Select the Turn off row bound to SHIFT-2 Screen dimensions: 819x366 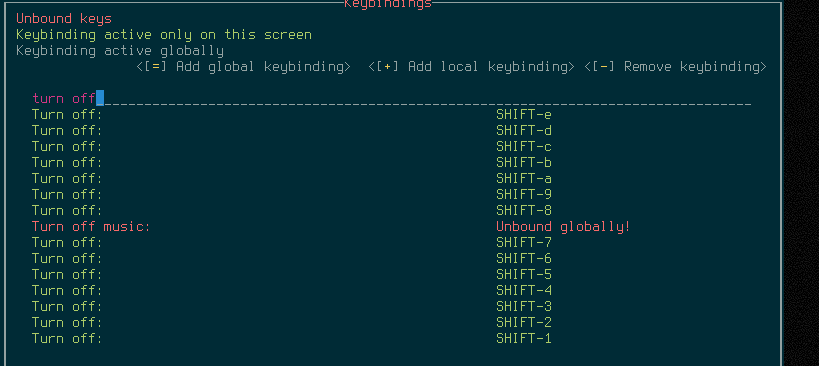(x=391, y=322)
